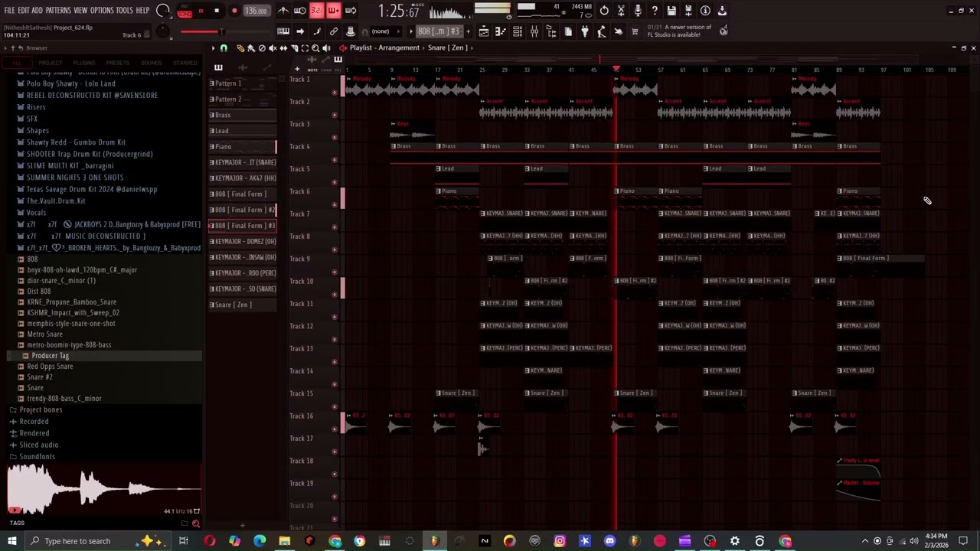Select the Zoom magnifier tool
The height and width of the screenshot is (551, 980).
(315, 47)
